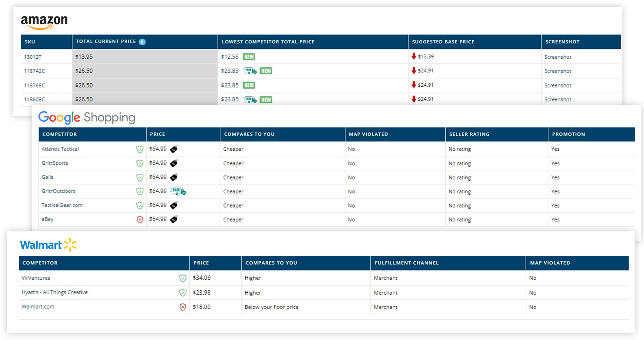Sort Google Shopping by Seller Rating header
The width and height of the screenshot is (644, 340).
point(469,134)
